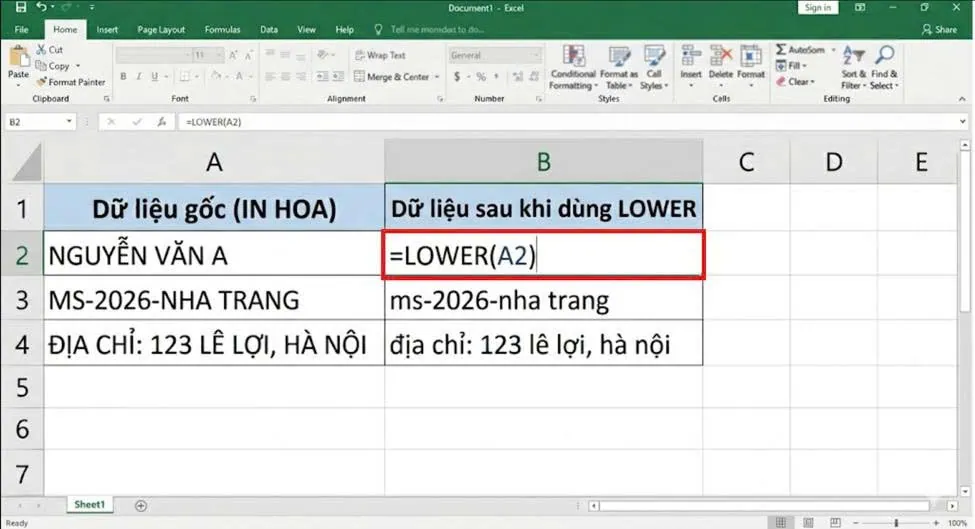Decrease decimal places
Image resolution: width=975 pixels, height=529 pixels.
[x=534, y=76]
